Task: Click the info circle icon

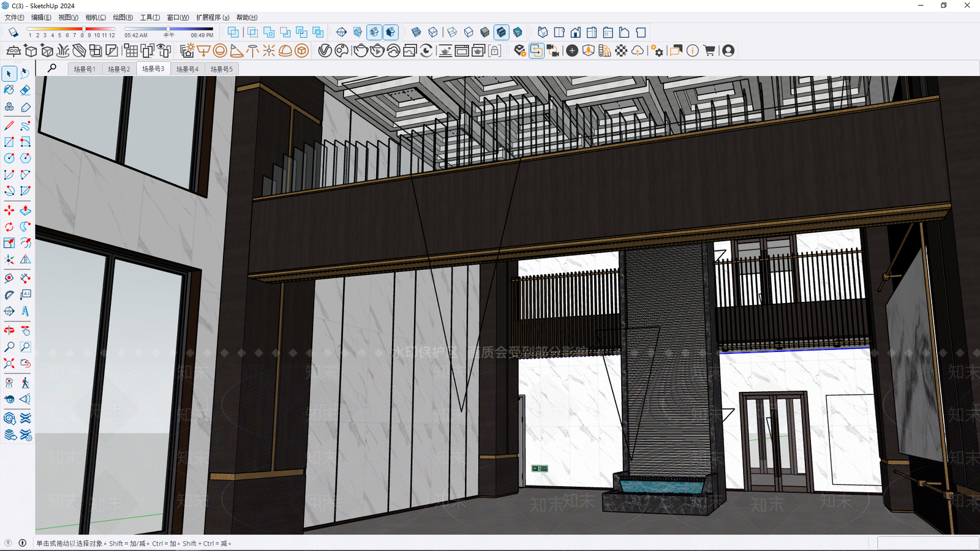Action: click(x=693, y=51)
